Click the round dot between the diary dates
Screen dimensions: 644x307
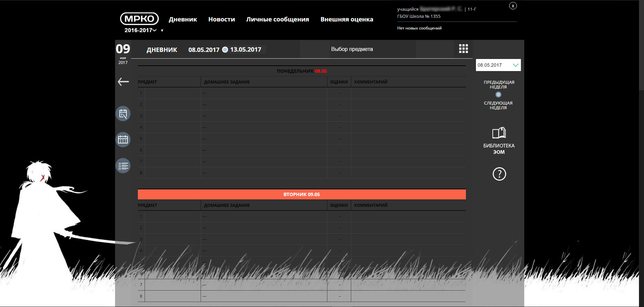225,50
